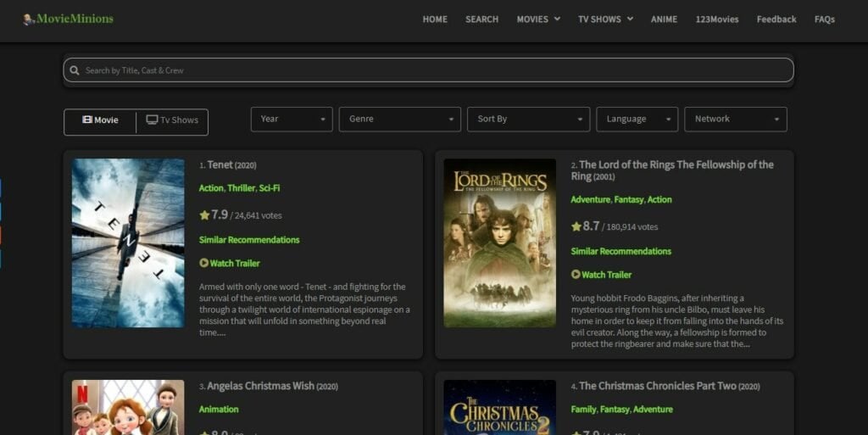Click the star rating icon for Tenet

(204, 215)
